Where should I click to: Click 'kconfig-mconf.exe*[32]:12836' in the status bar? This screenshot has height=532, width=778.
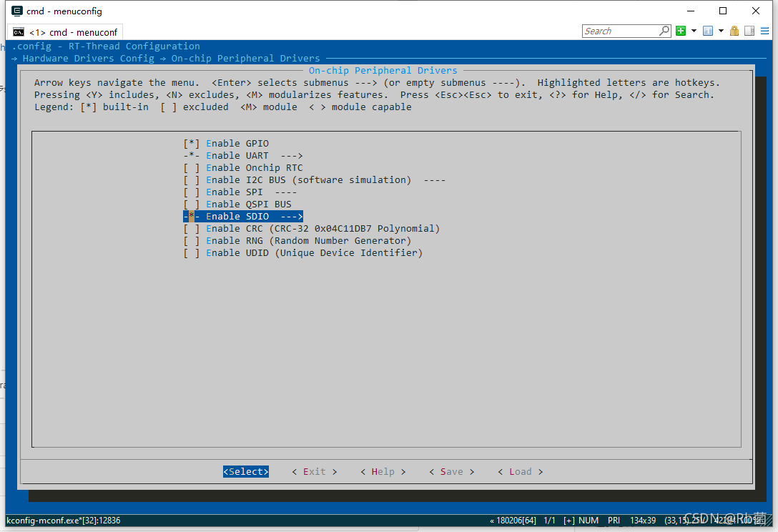[x=64, y=520]
